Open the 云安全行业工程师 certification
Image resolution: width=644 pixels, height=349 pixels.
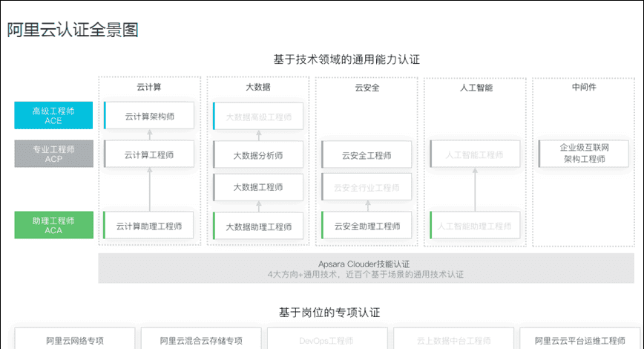coord(367,187)
